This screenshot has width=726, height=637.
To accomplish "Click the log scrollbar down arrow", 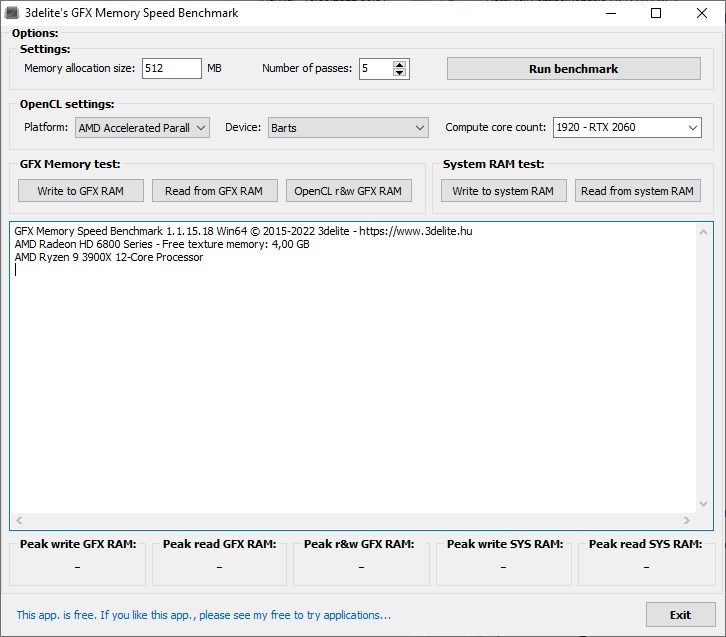I will pyautogui.click(x=703, y=504).
